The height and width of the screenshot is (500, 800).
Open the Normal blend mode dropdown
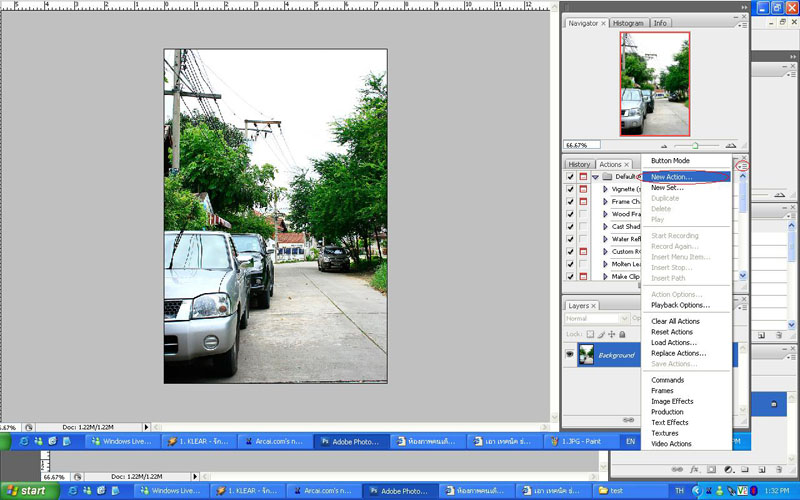click(596, 318)
